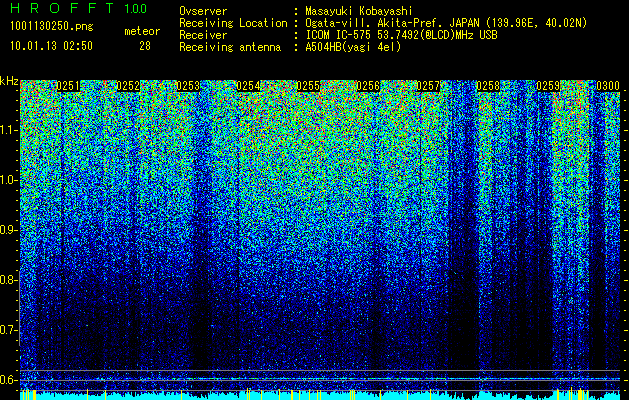Click the A504HB(yagi 4el) antenna text

point(353,47)
